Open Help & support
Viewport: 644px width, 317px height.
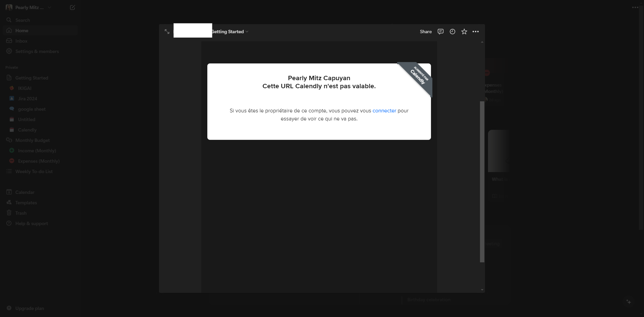pos(40,223)
